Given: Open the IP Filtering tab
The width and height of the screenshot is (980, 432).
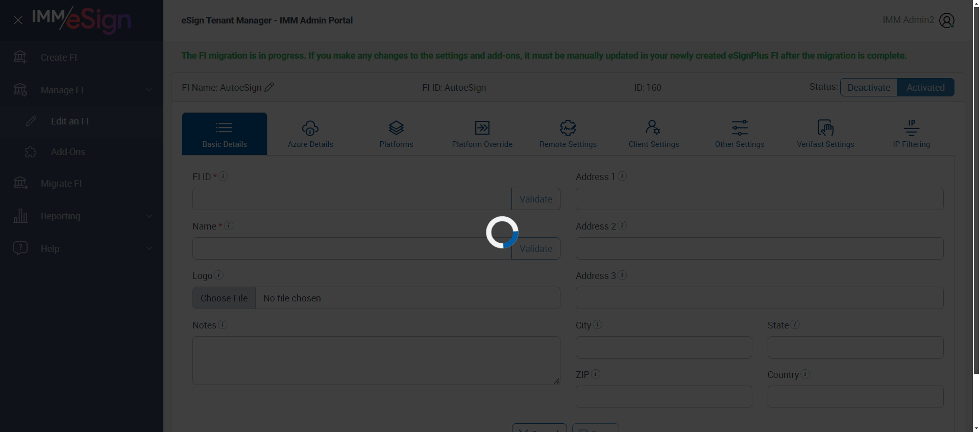Looking at the screenshot, I should point(912,134).
